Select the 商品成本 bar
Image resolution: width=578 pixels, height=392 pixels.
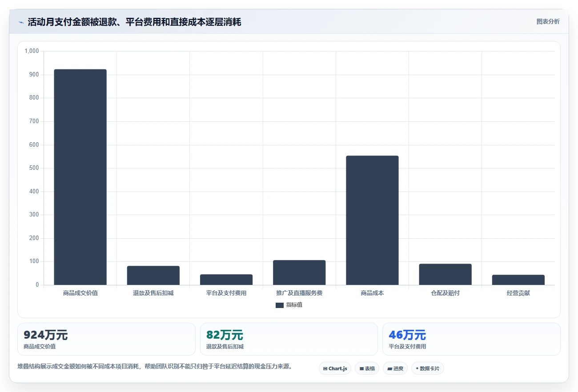tap(372, 220)
